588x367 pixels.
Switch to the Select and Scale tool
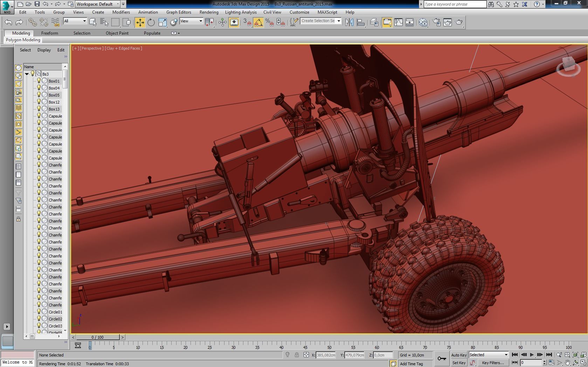(162, 22)
